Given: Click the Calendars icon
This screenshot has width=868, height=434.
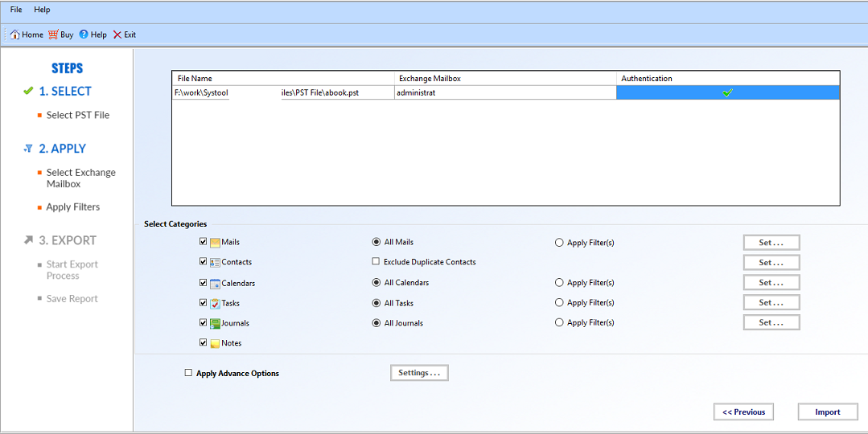Looking at the screenshot, I should (216, 283).
